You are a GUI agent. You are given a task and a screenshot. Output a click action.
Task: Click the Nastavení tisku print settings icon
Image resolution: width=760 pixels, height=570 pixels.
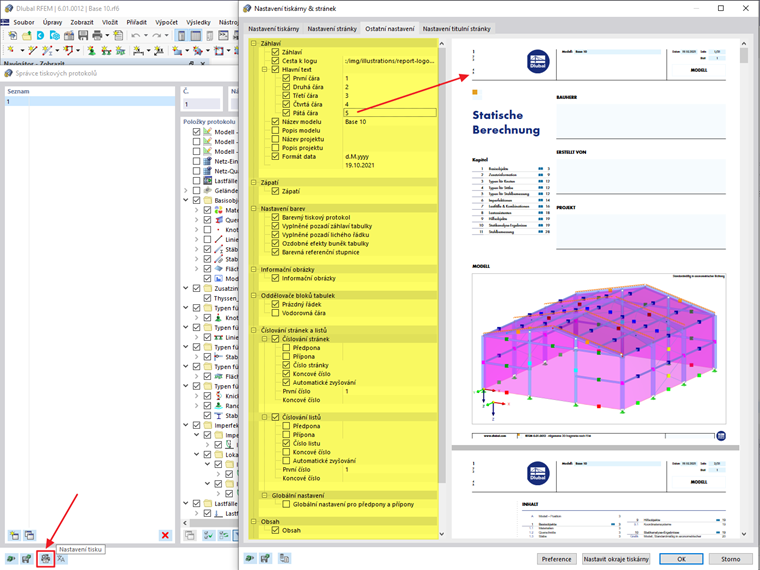(x=46, y=559)
